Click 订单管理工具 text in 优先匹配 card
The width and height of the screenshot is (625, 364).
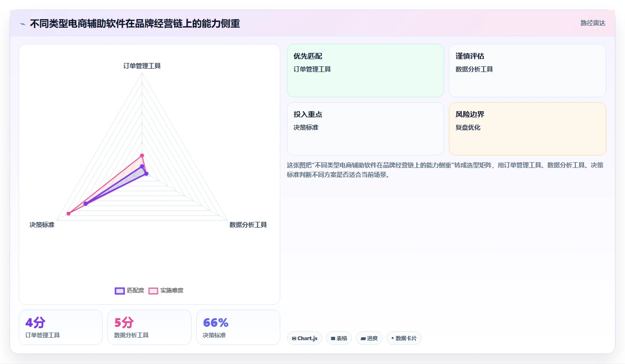[312, 69]
